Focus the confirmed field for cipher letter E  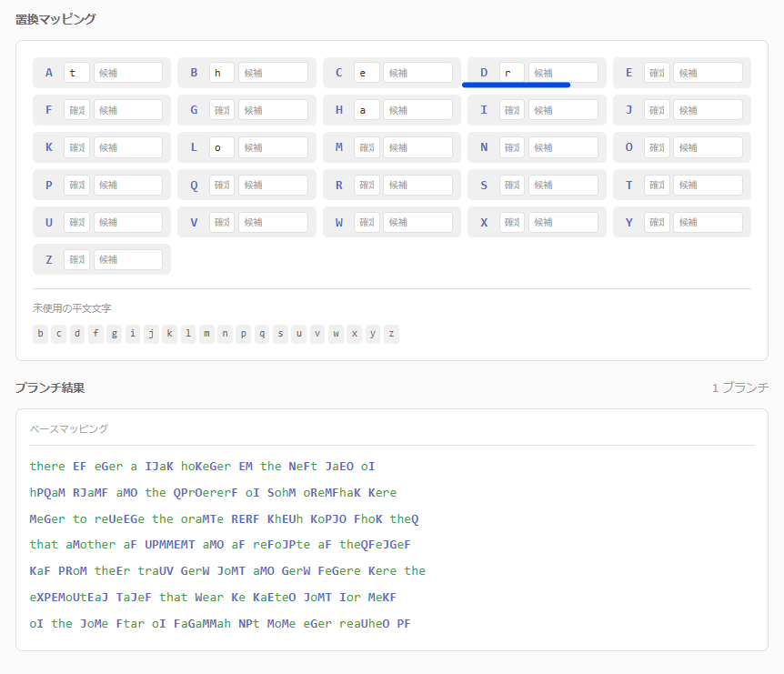(x=657, y=73)
